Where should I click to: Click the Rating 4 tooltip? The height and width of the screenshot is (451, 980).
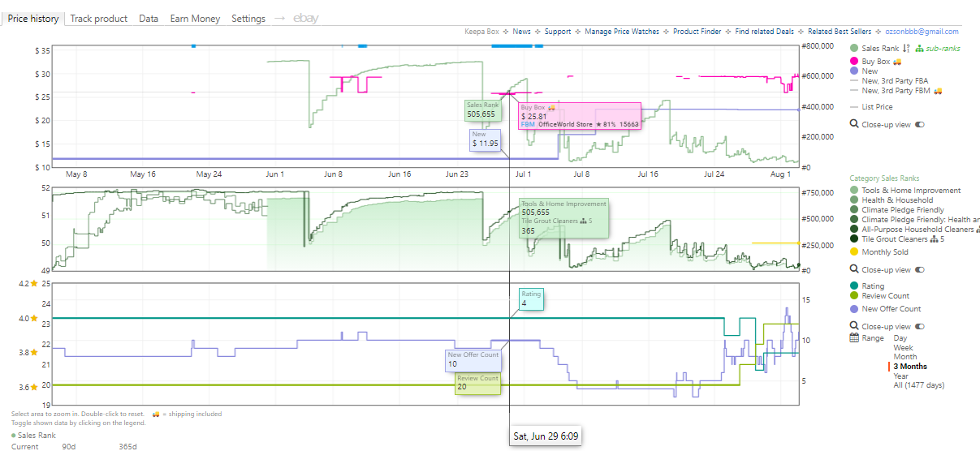point(531,299)
